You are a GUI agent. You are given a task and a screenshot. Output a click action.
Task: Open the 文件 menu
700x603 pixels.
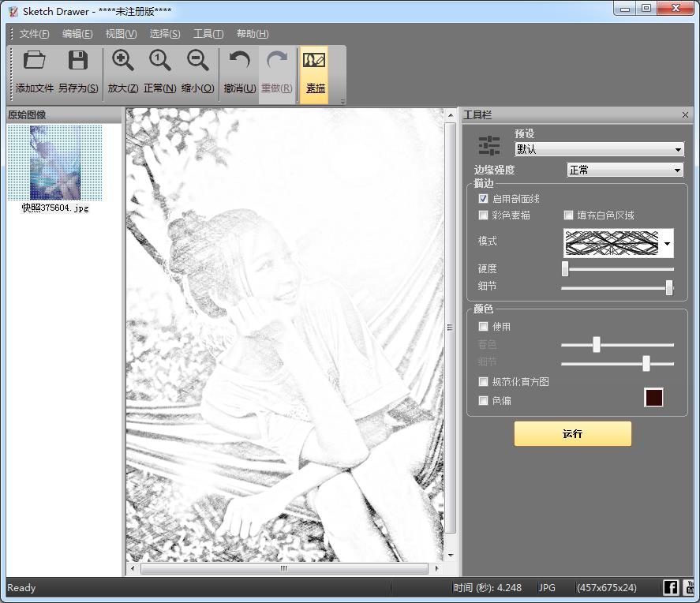[x=34, y=34]
